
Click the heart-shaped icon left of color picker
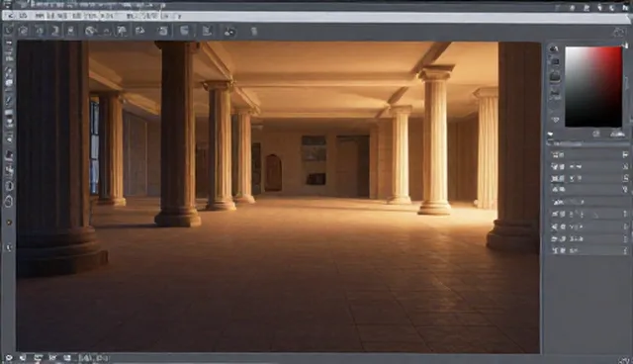click(x=555, y=120)
